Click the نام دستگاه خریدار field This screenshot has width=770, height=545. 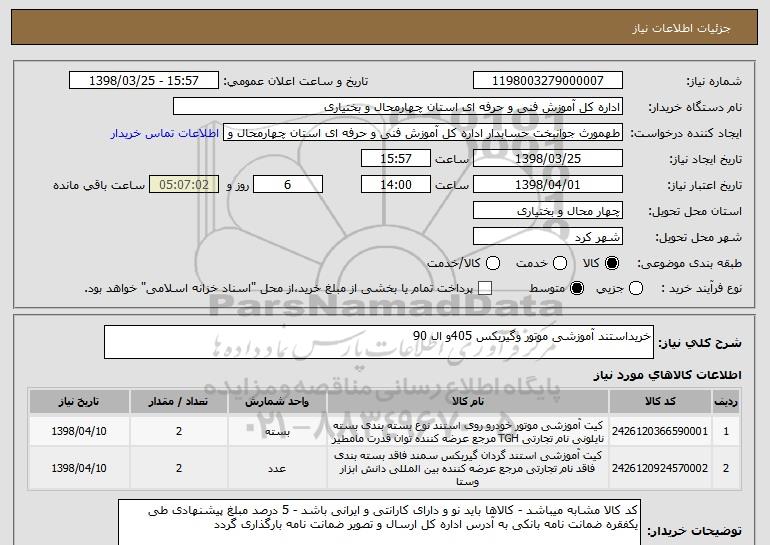click(398, 107)
